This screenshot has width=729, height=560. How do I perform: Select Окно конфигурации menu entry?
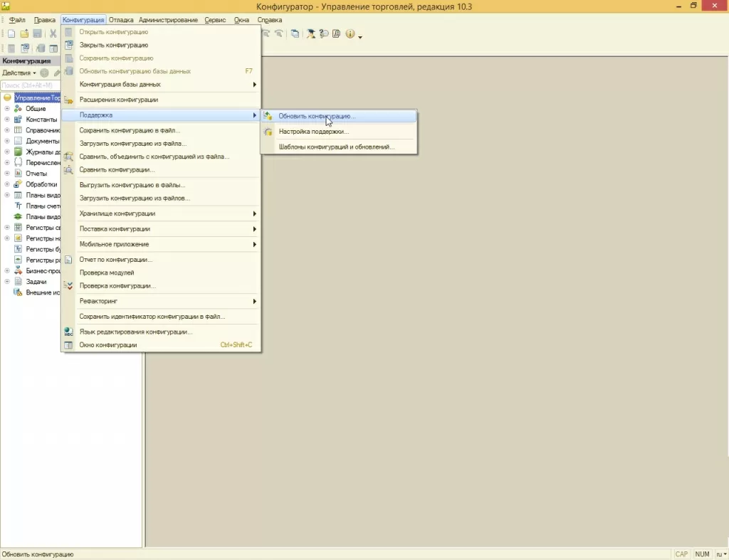pos(161,345)
